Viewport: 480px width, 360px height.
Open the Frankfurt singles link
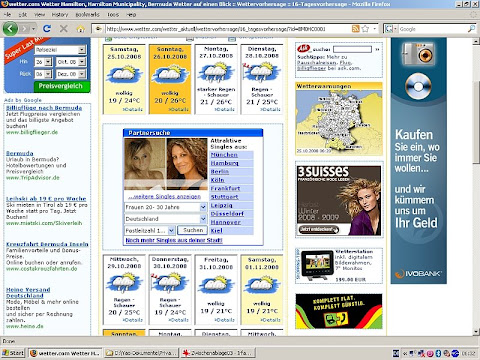[225, 189]
